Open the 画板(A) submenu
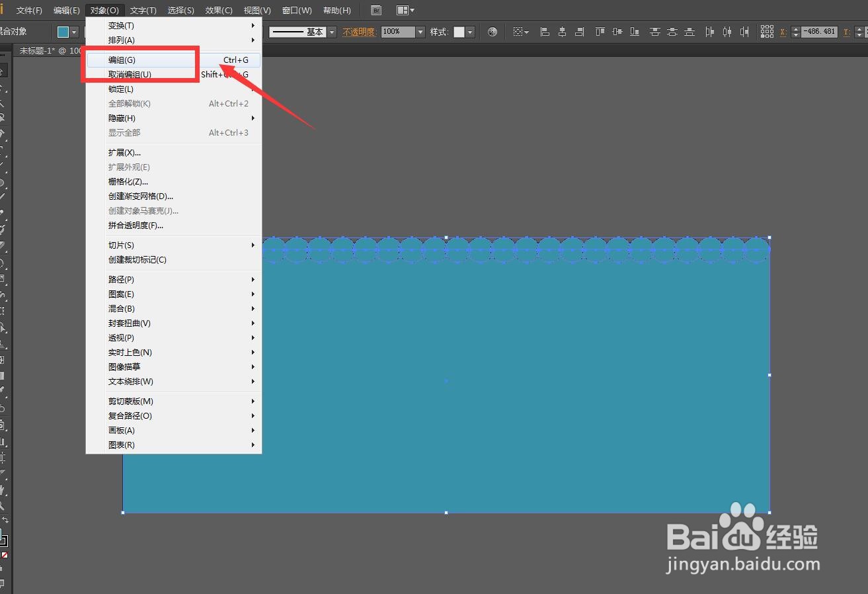The height and width of the screenshot is (594, 868). (x=174, y=430)
